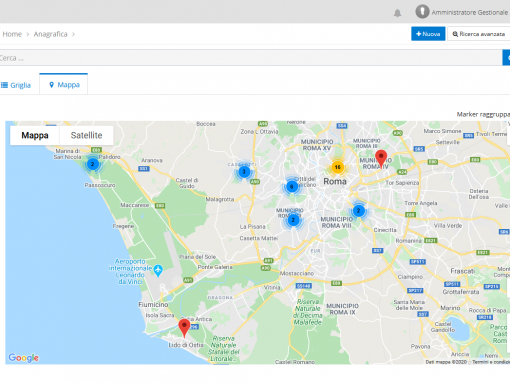
Task: Switch map type to Mappa
Action: pos(35,135)
